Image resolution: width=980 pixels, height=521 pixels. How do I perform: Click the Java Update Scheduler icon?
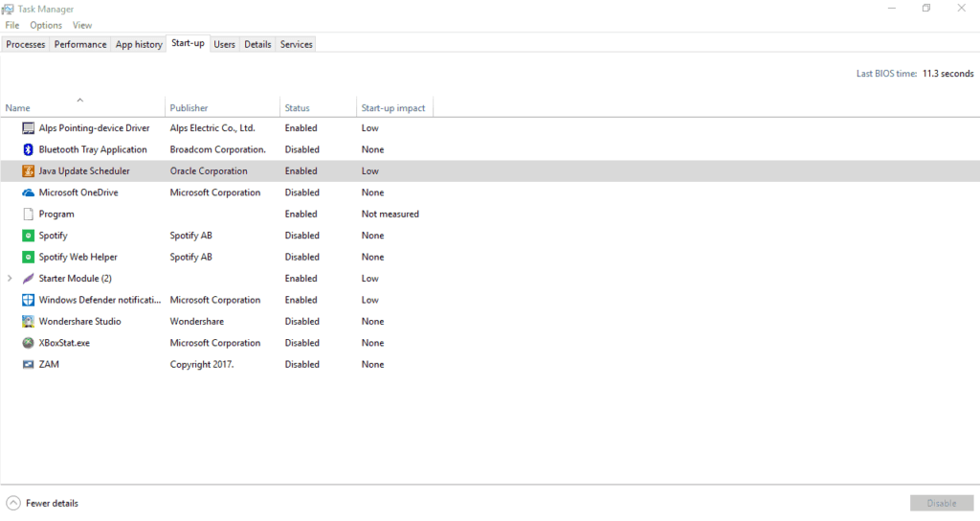pos(28,170)
